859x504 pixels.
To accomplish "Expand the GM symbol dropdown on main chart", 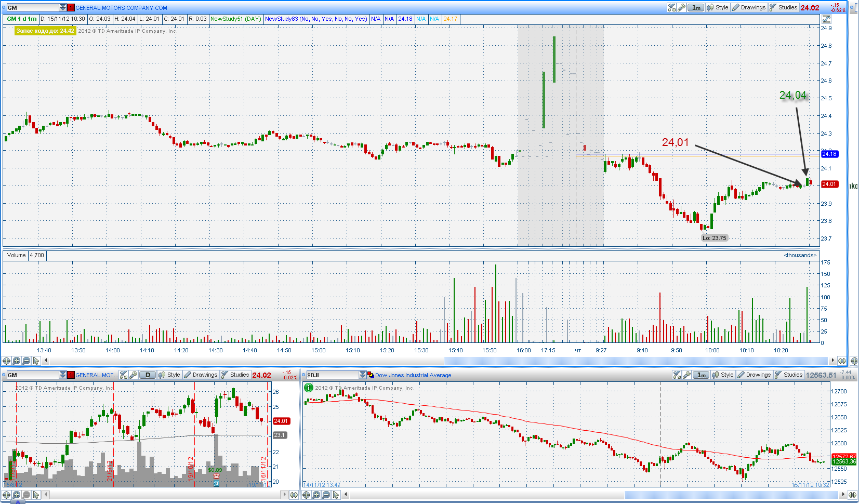I will tap(63, 7).
